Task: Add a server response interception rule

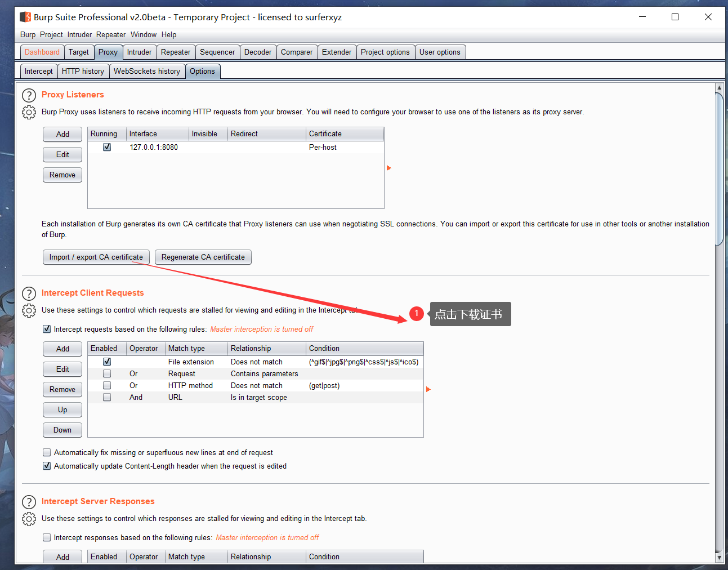Action: coord(62,556)
